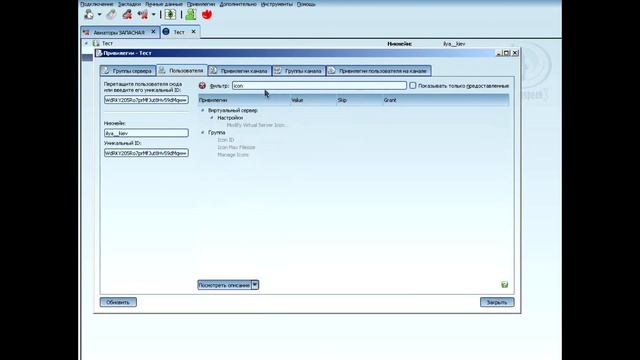Select the Manage Icons permission row
This screenshot has width=640, height=360.
pos(233,155)
